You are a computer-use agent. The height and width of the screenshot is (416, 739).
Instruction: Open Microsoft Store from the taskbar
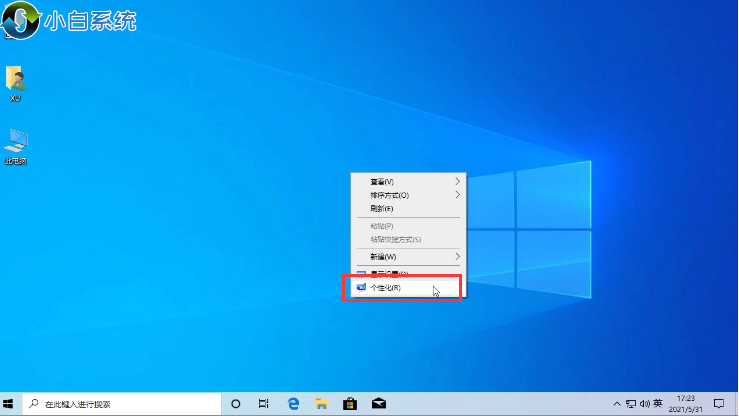click(x=350, y=404)
